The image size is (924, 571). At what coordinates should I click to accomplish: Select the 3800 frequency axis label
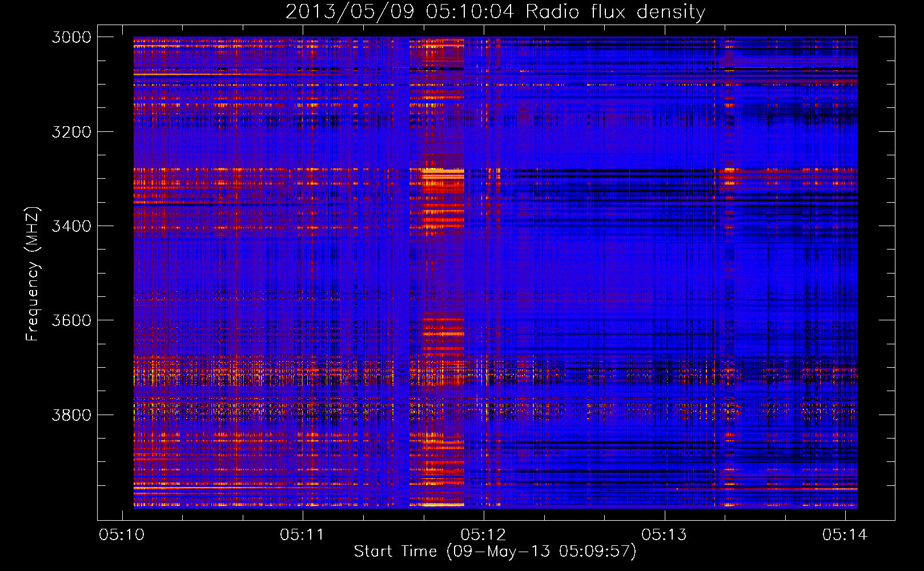tap(71, 415)
